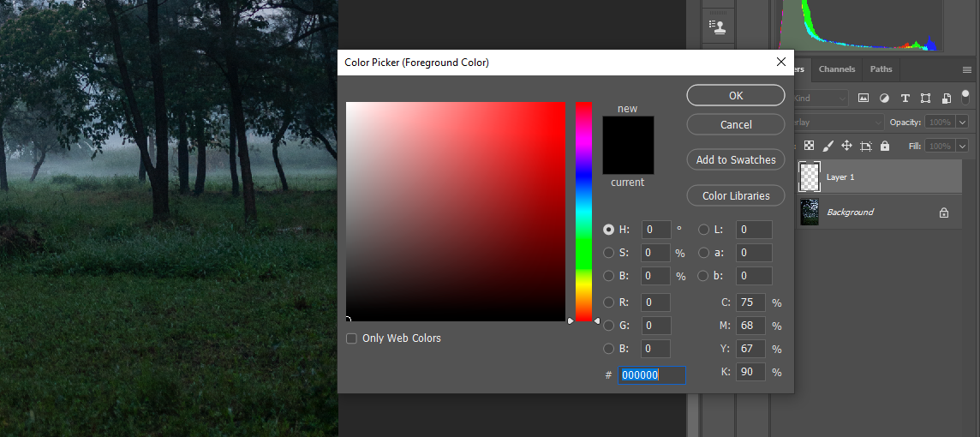Select the Lab a radio button
Viewport: 980px width, 437px height.
click(x=703, y=253)
